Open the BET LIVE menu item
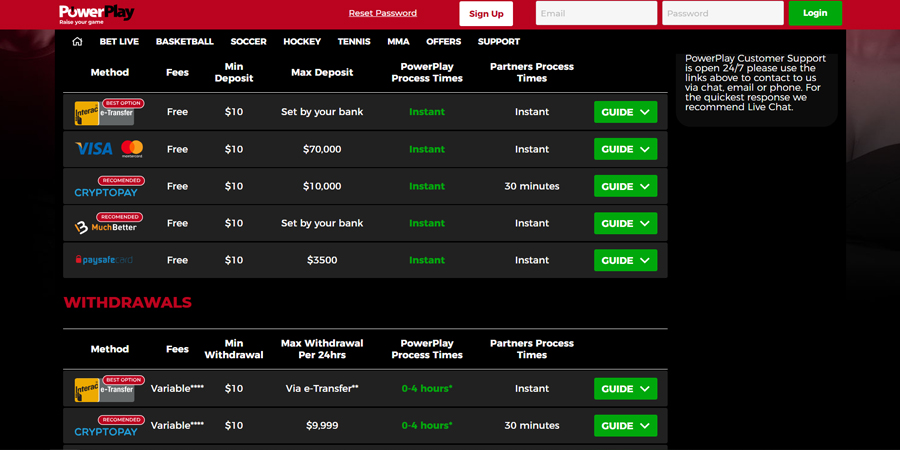The image size is (900, 450). coord(119,42)
